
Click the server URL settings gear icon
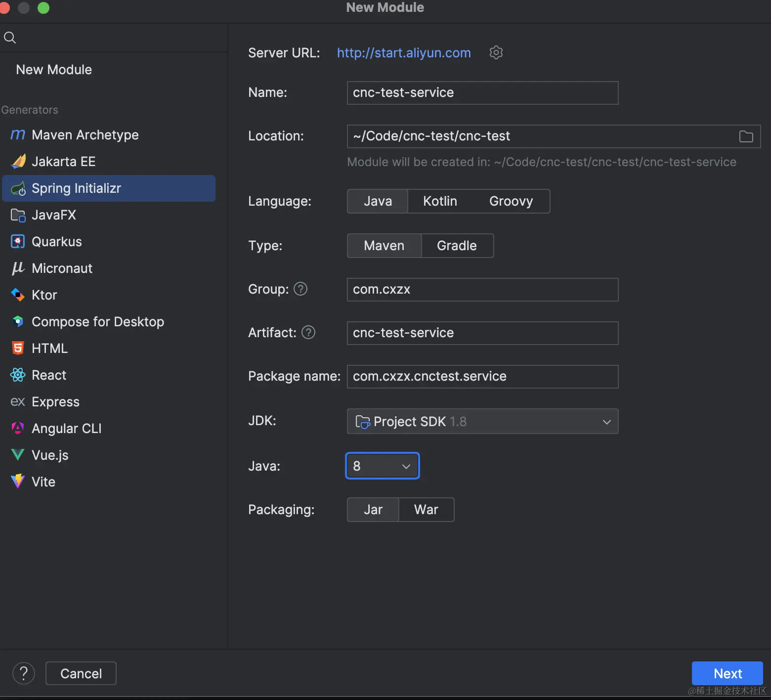pos(496,52)
